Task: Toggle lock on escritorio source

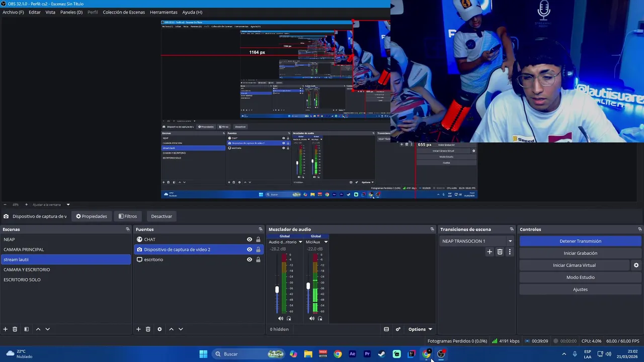Action: (x=258, y=259)
